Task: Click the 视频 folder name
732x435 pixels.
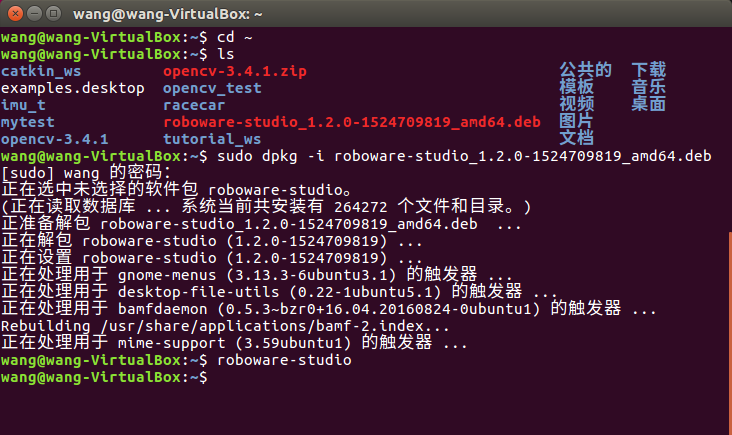Action: pos(577,104)
